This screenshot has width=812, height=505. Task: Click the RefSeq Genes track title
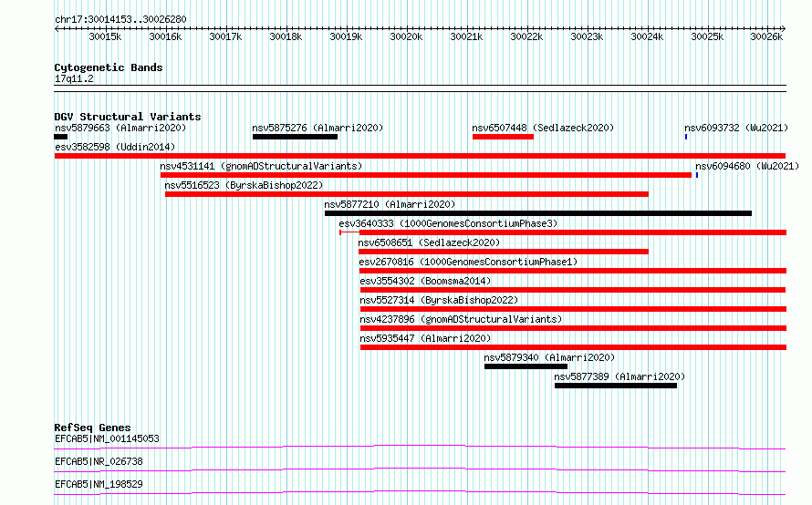click(92, 428)
